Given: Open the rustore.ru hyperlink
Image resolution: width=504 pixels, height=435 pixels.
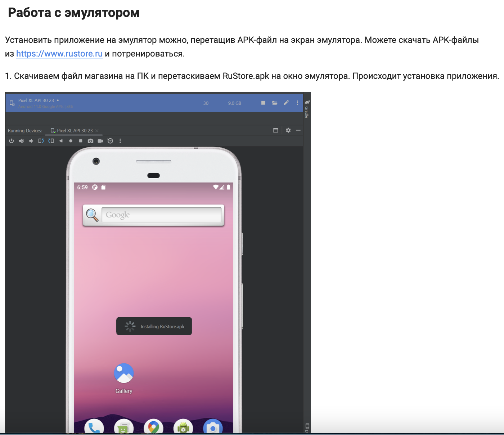Looking at the screenshot, I should tap(59, 54).
